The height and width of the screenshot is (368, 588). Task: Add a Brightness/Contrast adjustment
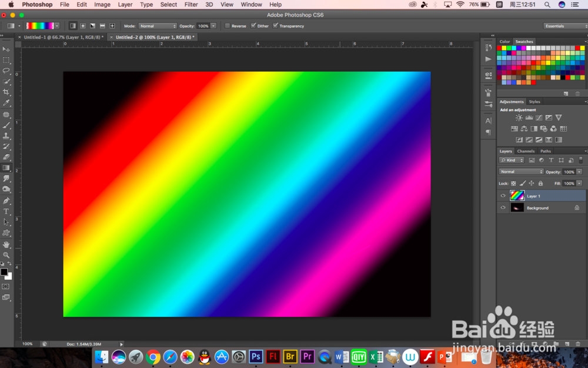519,118
